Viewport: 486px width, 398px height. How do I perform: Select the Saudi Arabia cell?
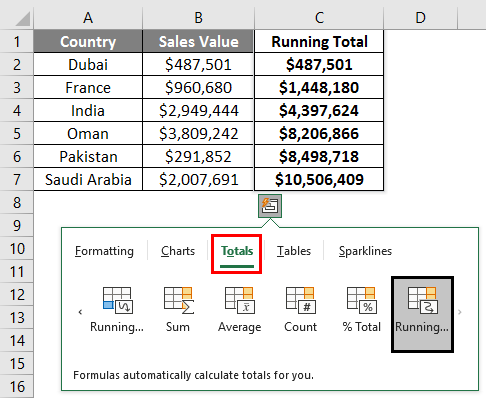[x=88, y=179]
